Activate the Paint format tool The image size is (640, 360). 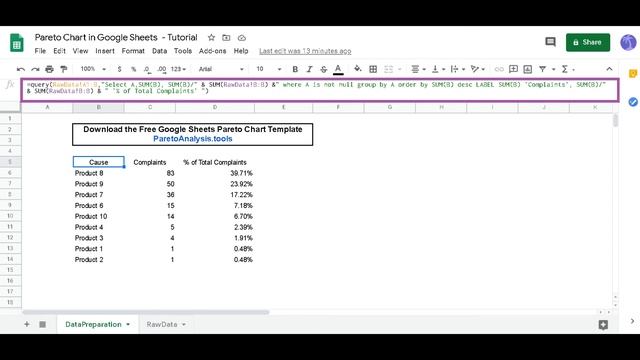[x=64, y=69]
